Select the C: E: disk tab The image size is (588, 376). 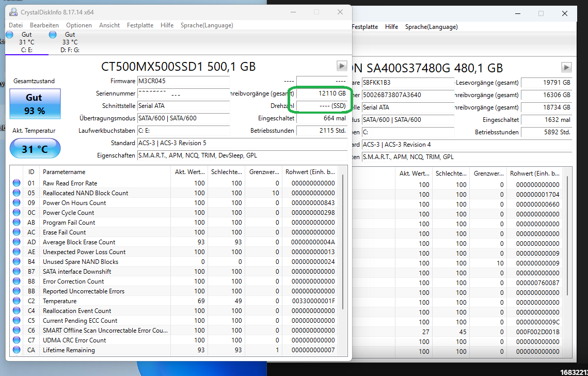pyautogui.click(x=27, y=42)
